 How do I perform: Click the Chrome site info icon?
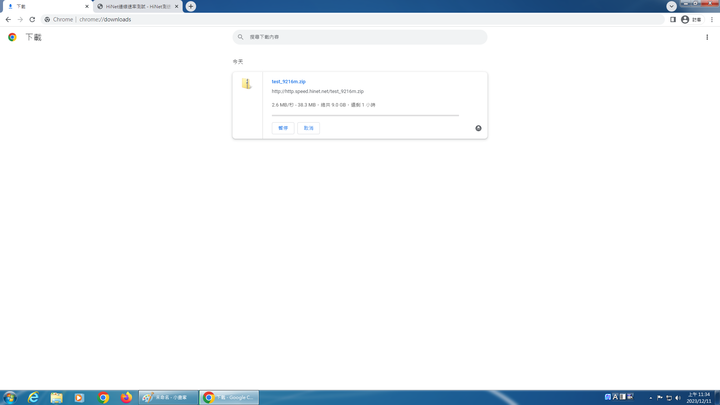coord(47,19)
